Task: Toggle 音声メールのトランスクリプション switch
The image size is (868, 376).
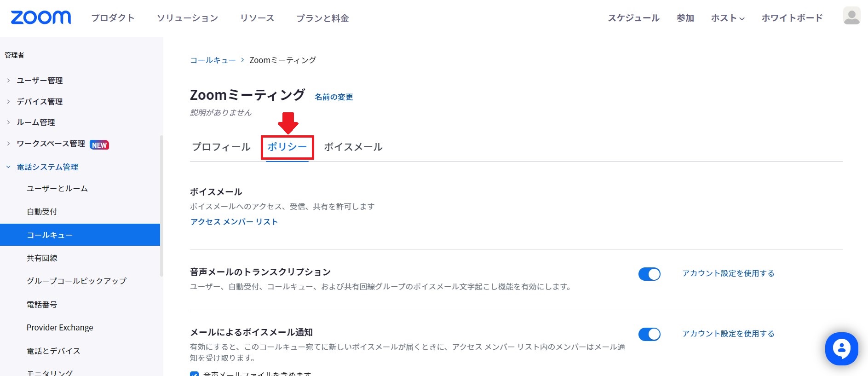Action: [649, 274]
